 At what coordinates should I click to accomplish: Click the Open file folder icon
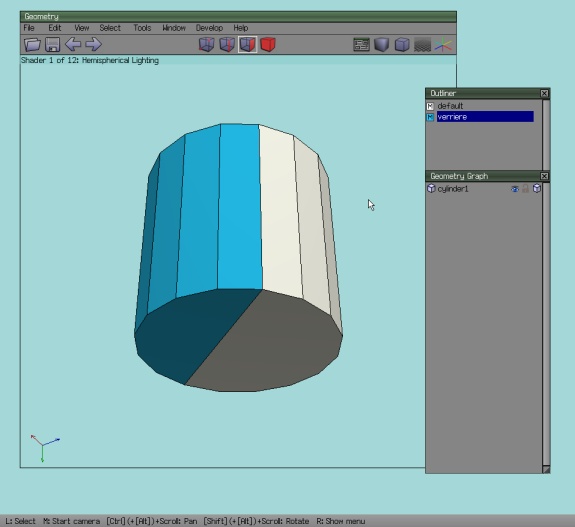pyautogui.click(x=32, y=44)
